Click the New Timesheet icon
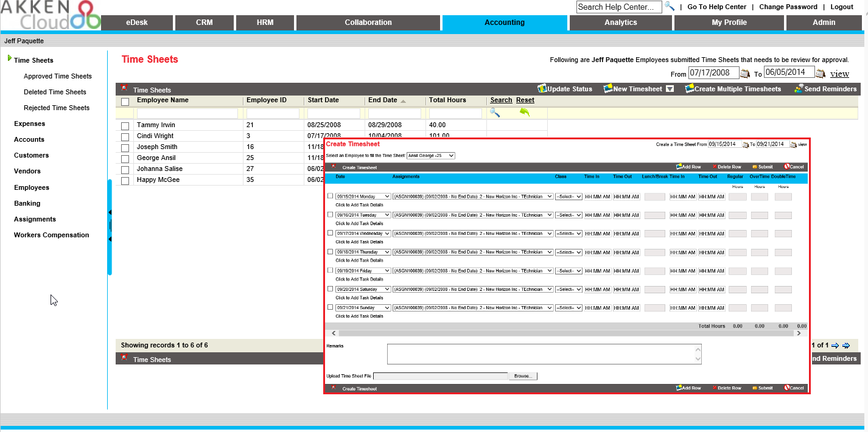Image resolution: width=868 pixels, height=432 pixels. point(607,89)
